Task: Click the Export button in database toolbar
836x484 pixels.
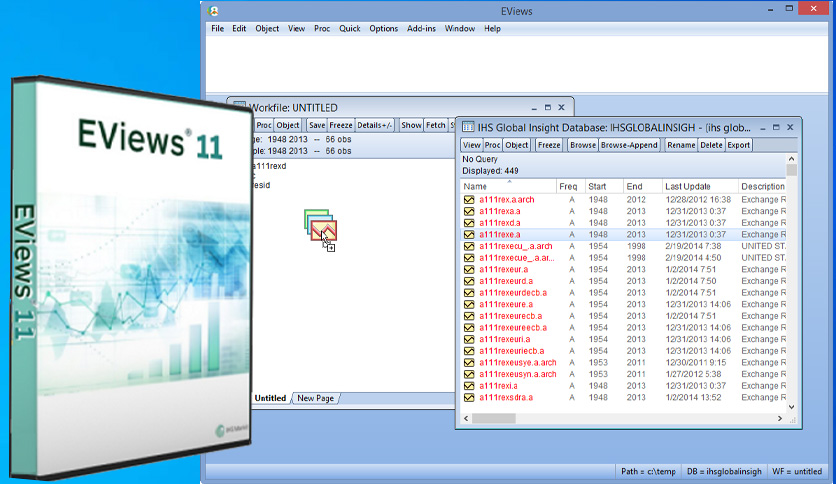Action: click(x=739, y=145)
